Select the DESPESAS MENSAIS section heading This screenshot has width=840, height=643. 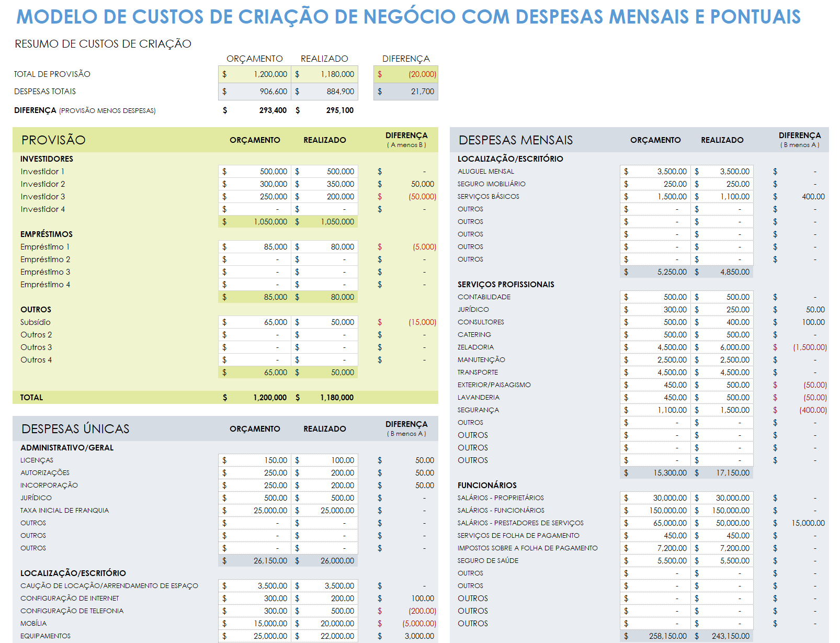point(516,140)
